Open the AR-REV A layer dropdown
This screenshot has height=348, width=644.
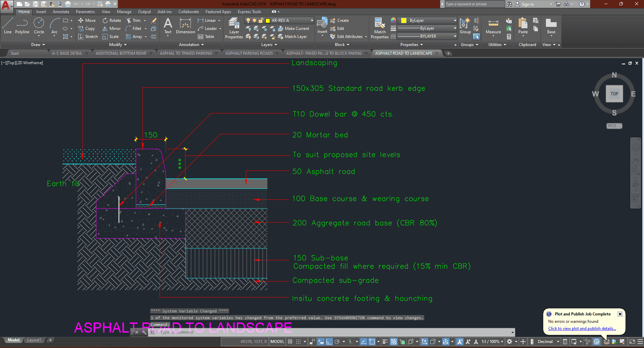(x=312, y=20)
